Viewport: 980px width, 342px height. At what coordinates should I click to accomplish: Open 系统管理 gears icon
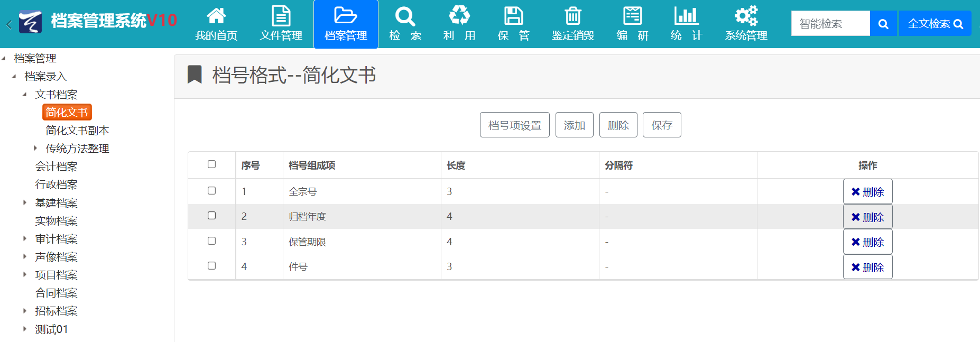point(746,16)
